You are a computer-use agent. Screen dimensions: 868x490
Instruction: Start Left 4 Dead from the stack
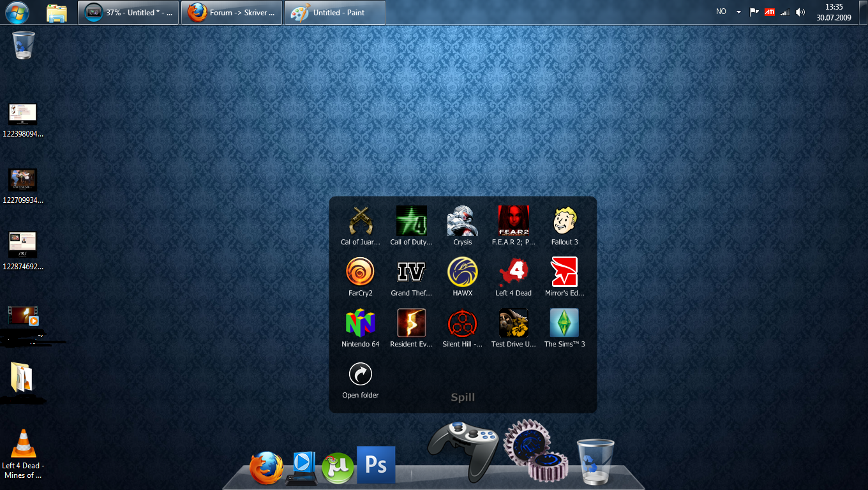click(514, 272)
